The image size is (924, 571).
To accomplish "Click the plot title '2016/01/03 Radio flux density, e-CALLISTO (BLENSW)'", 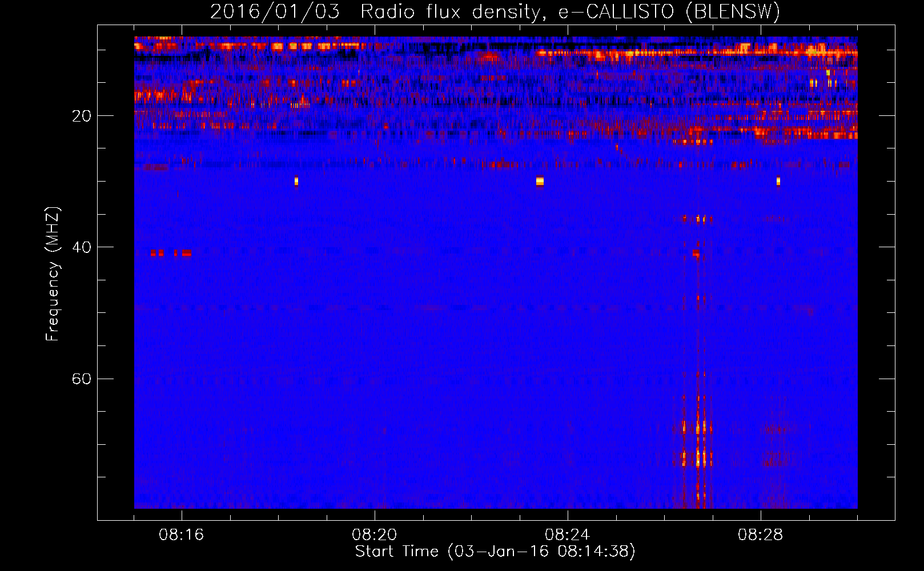I will click(495, 11).
